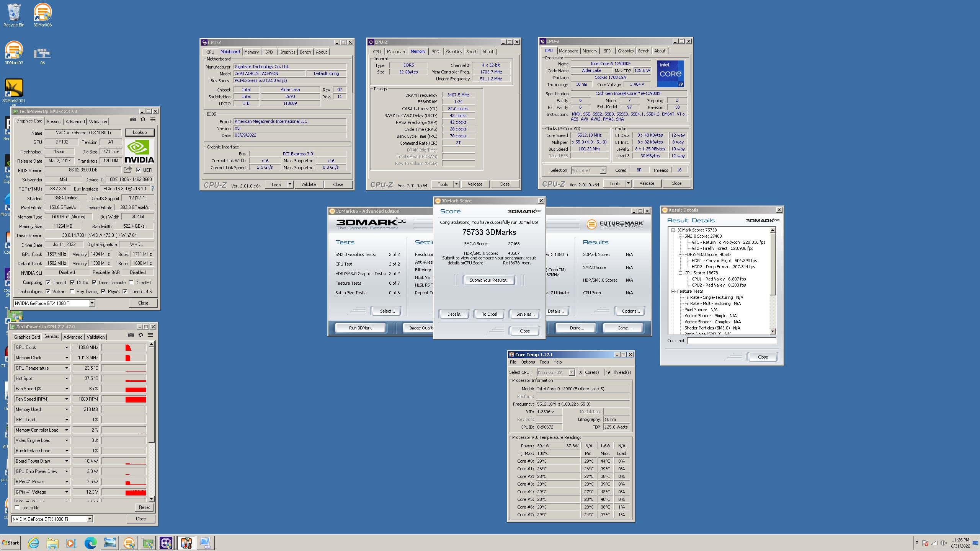This screenshot has width=980, height=551.
Task: Open the Help menu in Core Temp
Action: pos(557,362)
